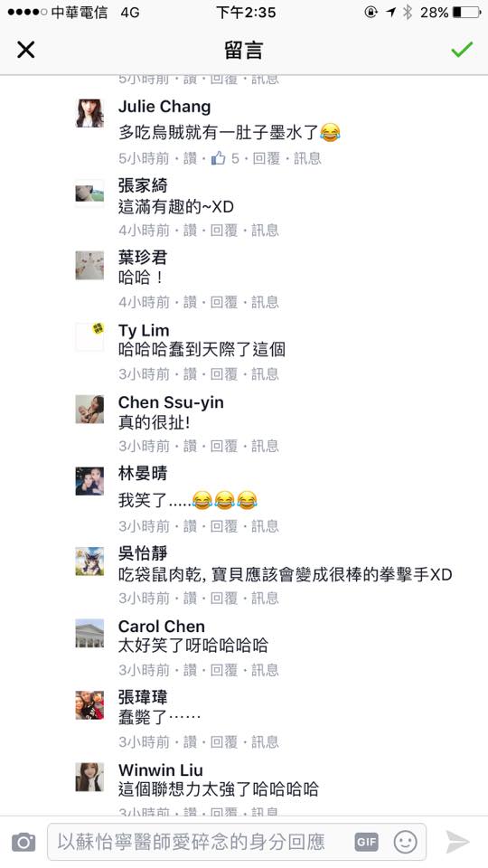Viewport: 488px width, 868px height.
Task: Like 林晏晴's comment
Action: 190,526
